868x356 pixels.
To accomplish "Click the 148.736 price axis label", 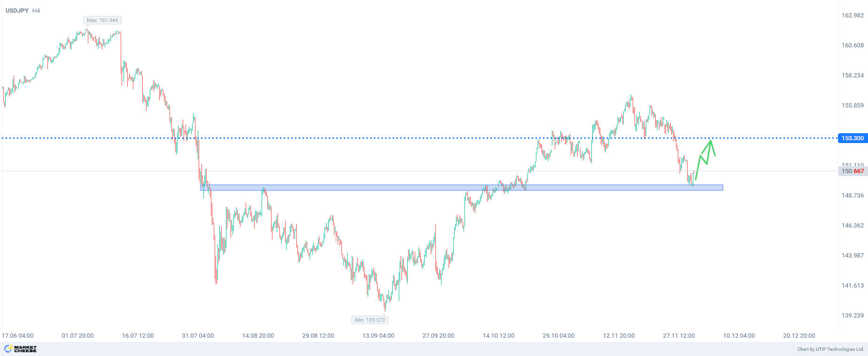I will point(852,196).
